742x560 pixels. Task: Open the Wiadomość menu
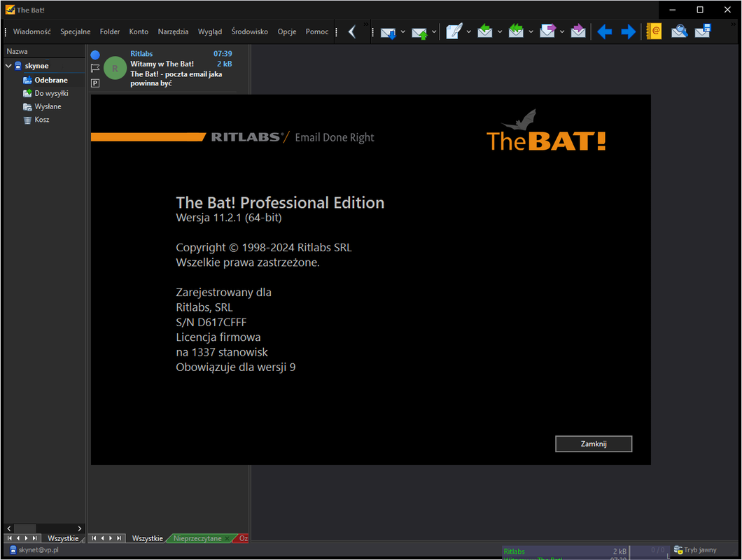pos(31,31)
